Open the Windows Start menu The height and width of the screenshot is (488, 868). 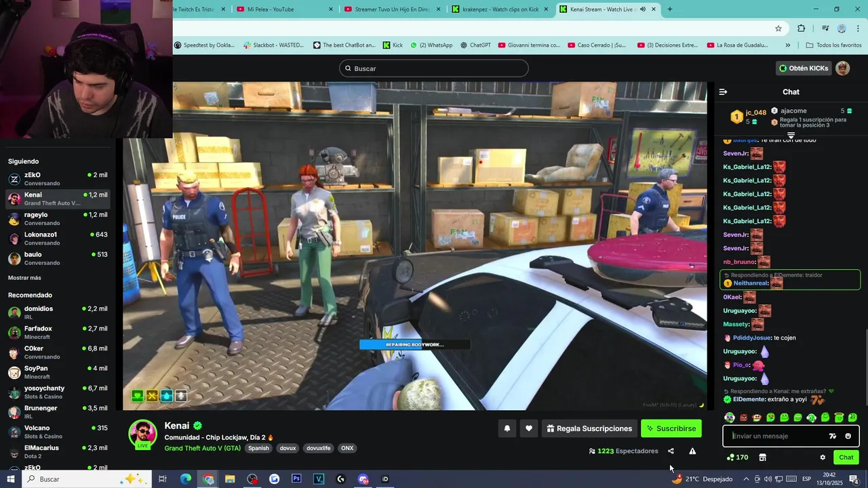(10, 479)
